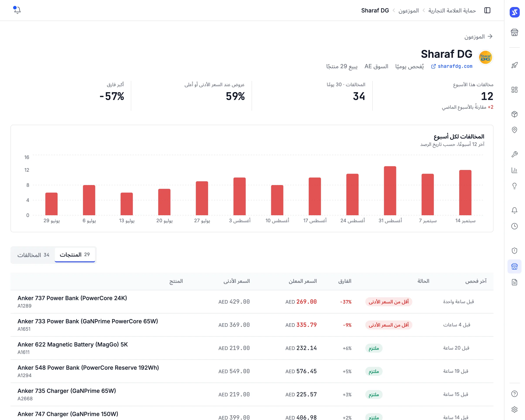Viewport: 525px width, 420px height.
Task: Click حماية العلامة التجارية breadcrumb
Action: coord(452,10)
